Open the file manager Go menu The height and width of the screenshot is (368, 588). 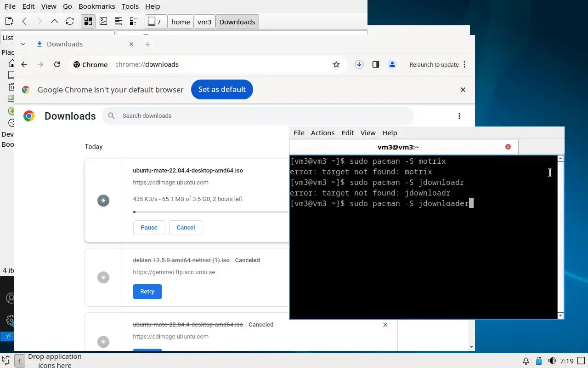68,6
